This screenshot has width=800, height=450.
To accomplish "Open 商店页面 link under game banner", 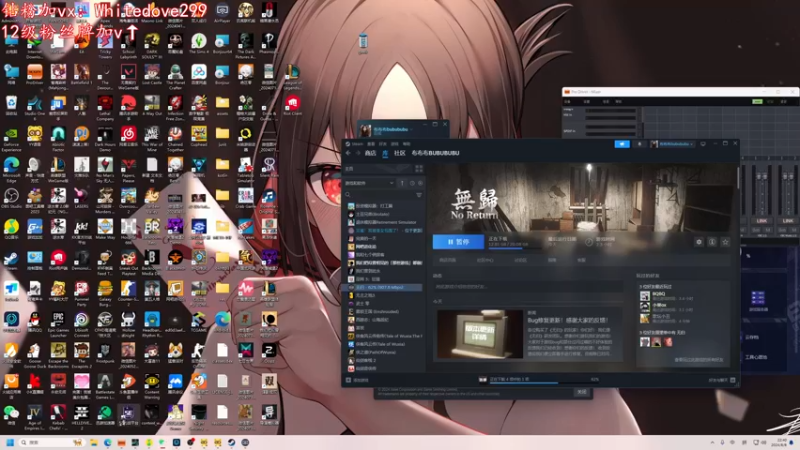I will (x=447, y=260).
